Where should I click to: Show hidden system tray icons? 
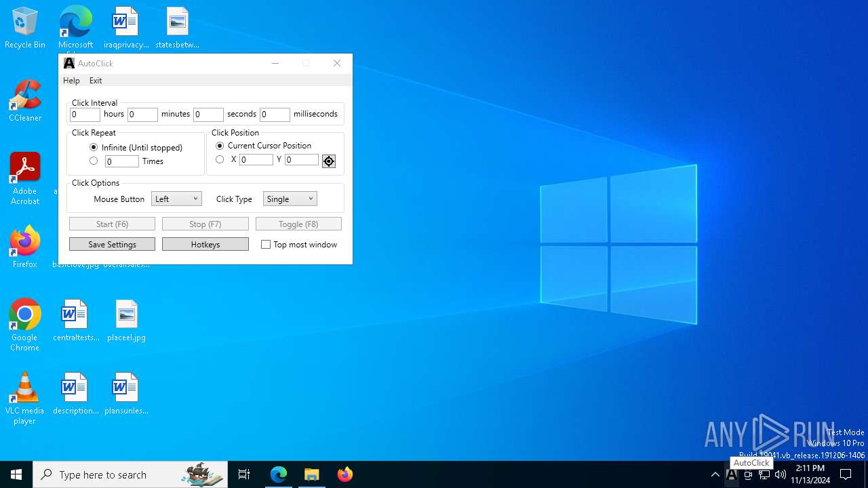click(715, 475)
